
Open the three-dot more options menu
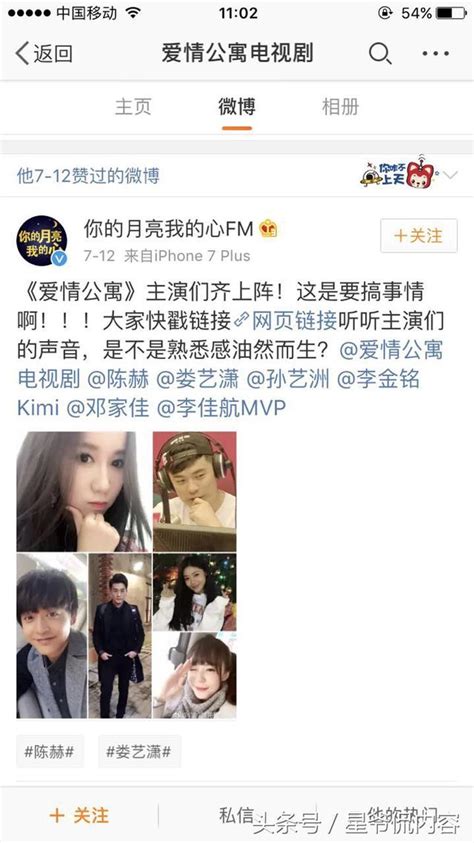435,54
